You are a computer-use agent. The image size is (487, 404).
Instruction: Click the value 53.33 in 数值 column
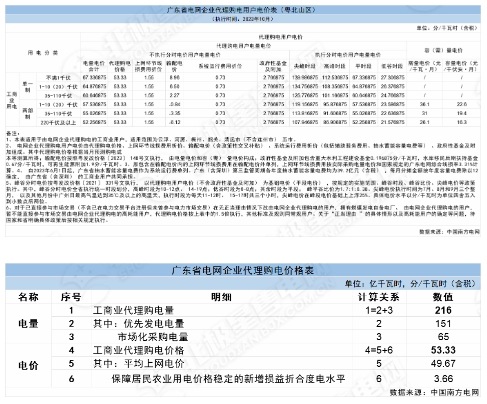443,350
